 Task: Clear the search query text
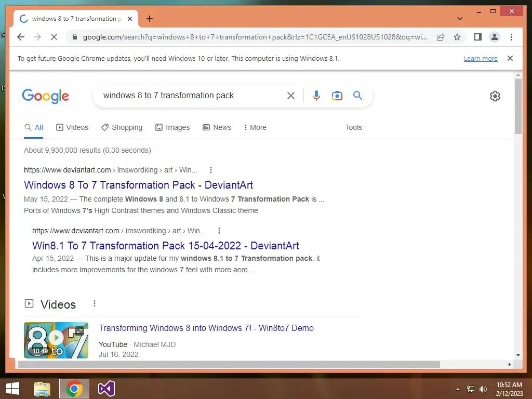[x=291, y=96]
